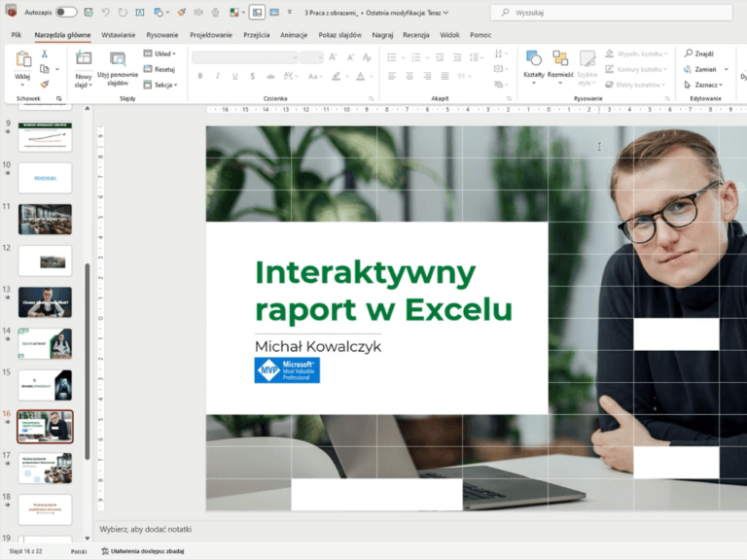Click the Znajdź find button
This screenshot has height=560, width=747.
(x=699, y=53)
